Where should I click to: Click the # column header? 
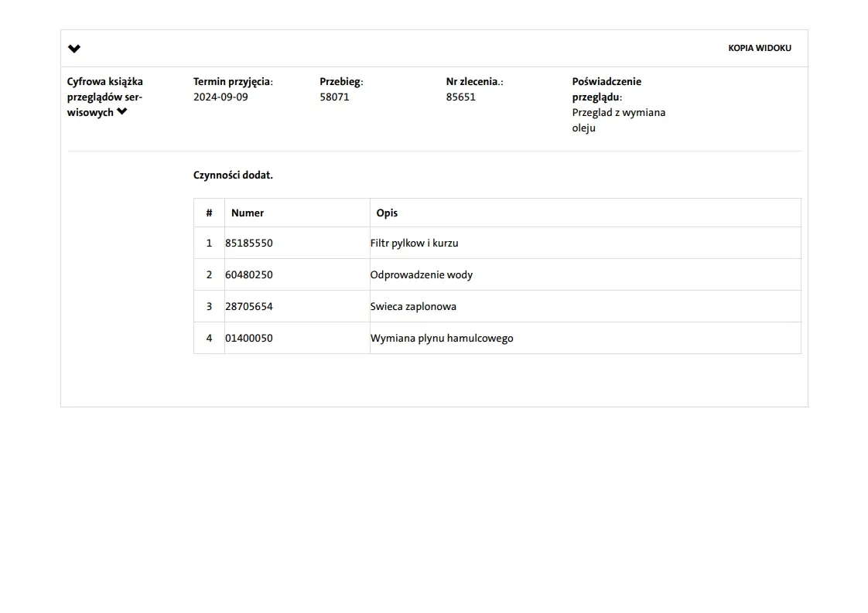(x=209, y=213)
